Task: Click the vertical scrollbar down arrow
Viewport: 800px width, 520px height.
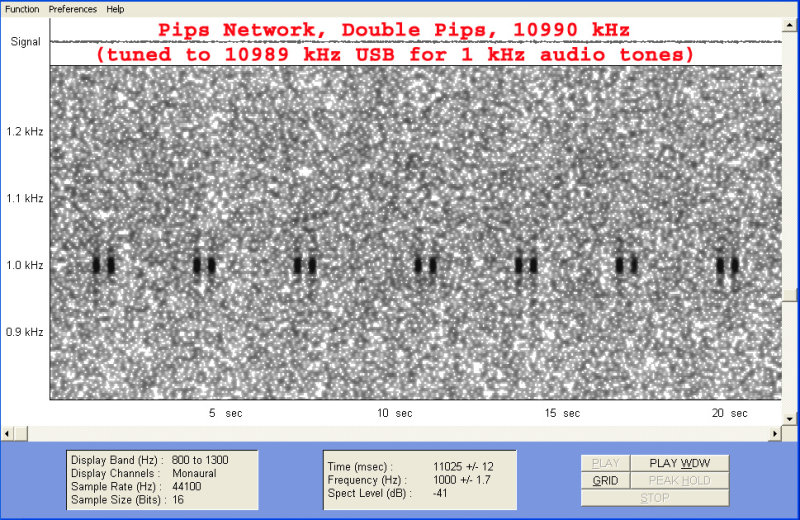Action: pyautogui.click(x=790, y=419)
